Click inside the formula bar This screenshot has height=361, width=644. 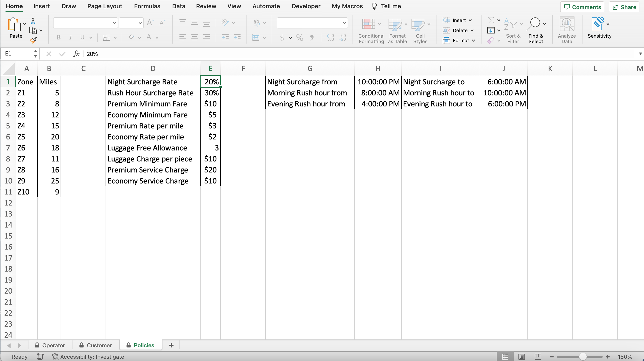pyautogui.click(x=175, y=54)
